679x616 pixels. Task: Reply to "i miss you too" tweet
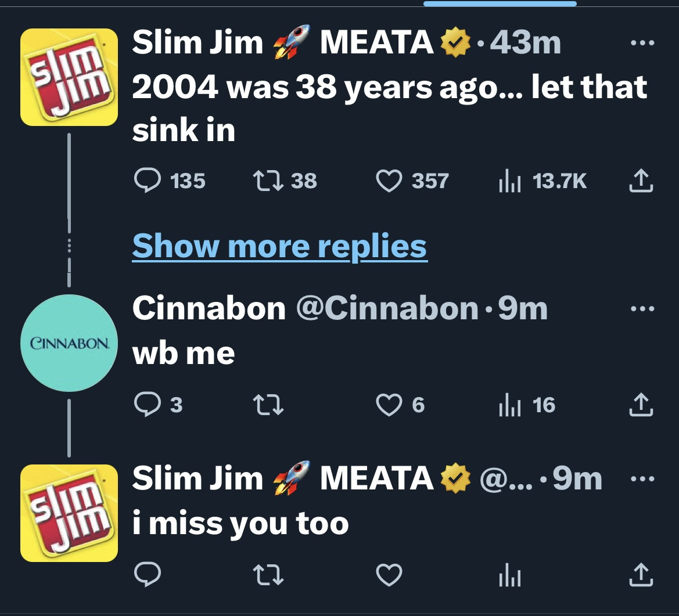147,575
